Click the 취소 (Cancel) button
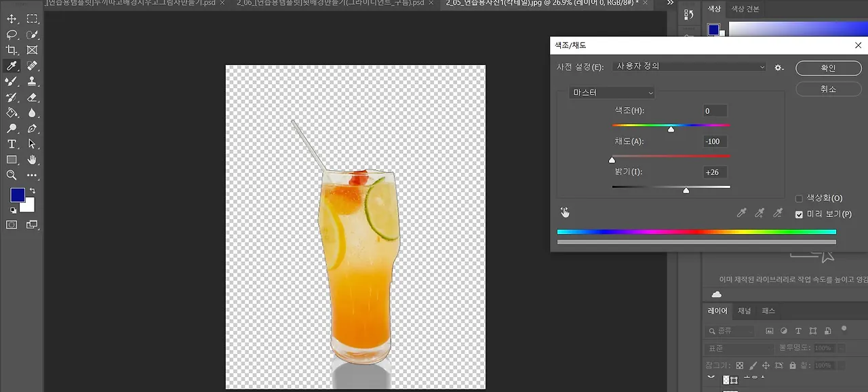Image resolution: width=868 pixels, height=392 pixels. 828,90
